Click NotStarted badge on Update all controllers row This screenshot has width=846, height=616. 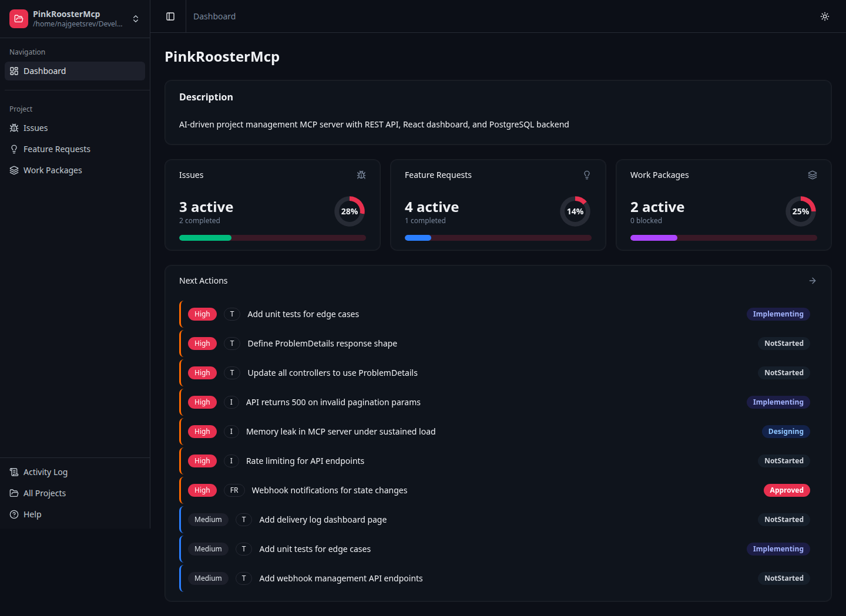784,373
